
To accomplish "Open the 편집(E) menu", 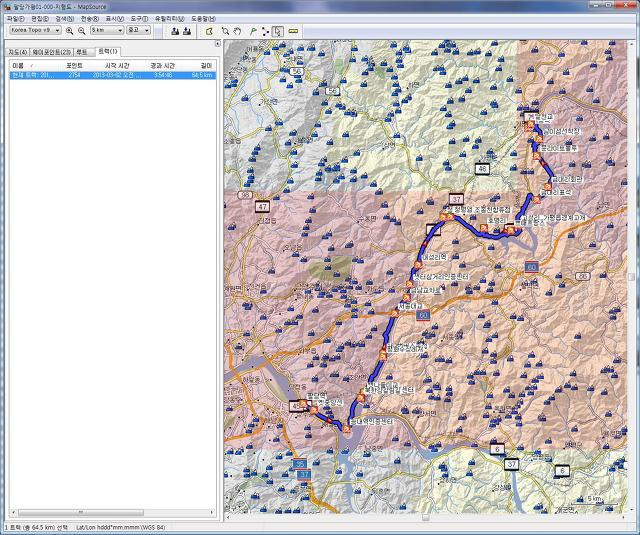I will (x=40, y=19).
